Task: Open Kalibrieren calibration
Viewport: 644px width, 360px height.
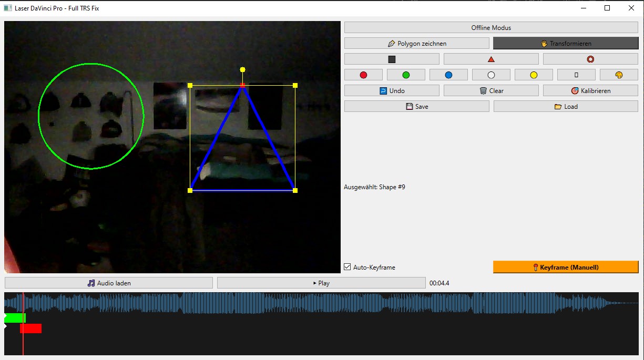Action: coord(590,91)
